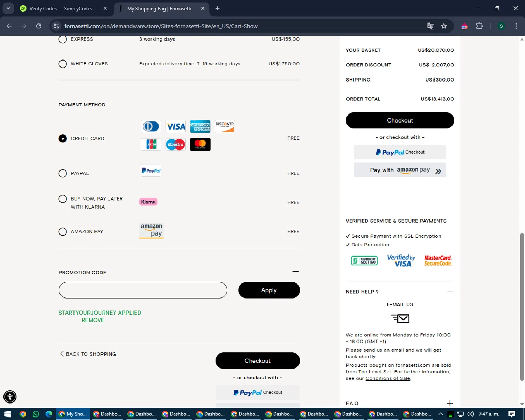Select WHITE GLOVES shipping option
Screen dimensions: 525x420
[x=63, y=64]
